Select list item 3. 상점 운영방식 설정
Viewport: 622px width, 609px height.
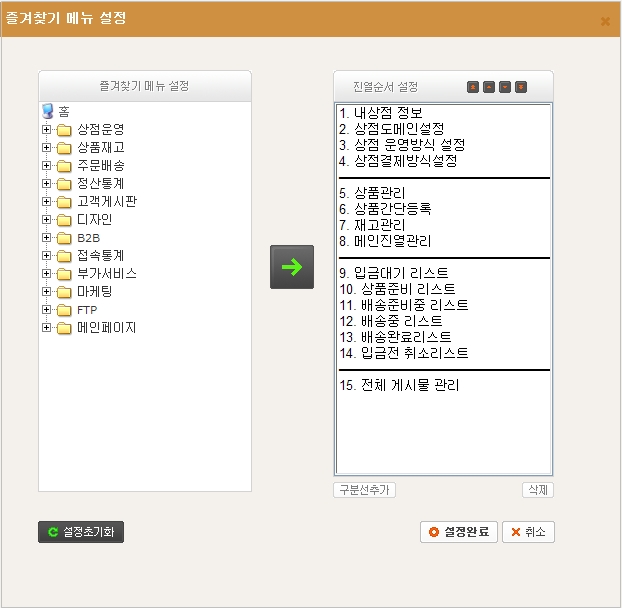pos(443,145)
